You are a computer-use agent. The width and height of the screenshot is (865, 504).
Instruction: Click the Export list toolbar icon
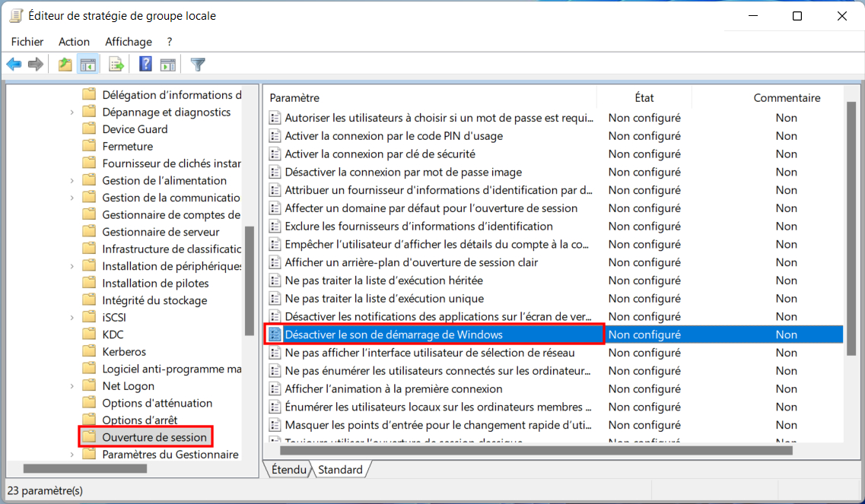click(x=116, y=65)
